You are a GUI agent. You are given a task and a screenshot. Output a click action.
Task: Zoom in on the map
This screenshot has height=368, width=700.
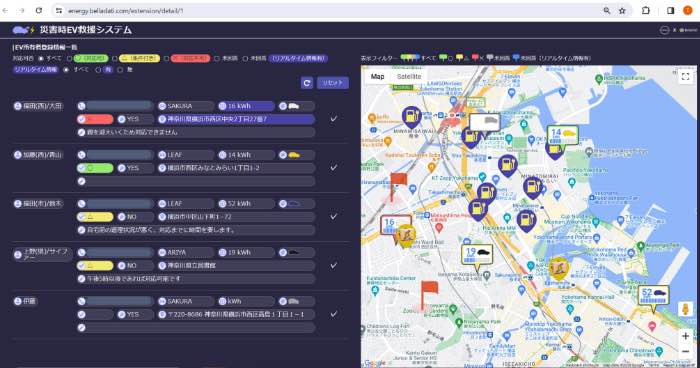[685, 336]
